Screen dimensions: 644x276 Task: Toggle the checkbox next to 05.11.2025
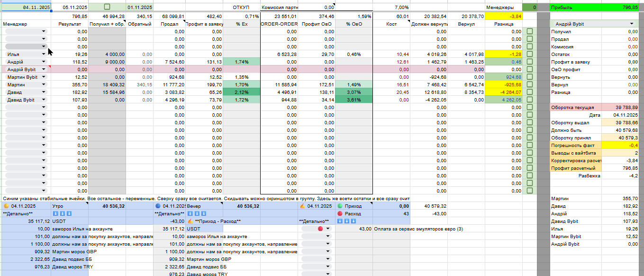tap(107, 7)
